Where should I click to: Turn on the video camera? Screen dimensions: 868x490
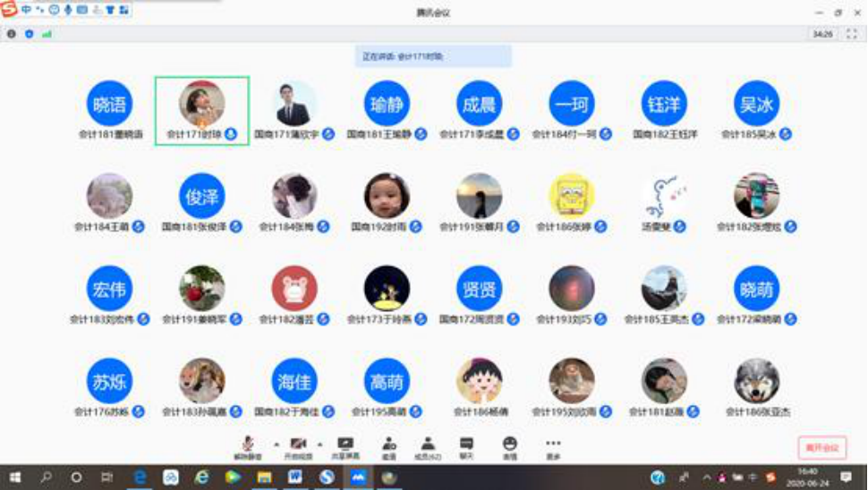(298, 445)
